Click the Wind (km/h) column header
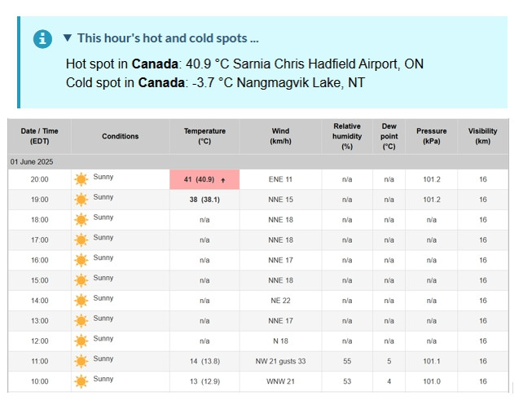This screenshot has height=409, width=532. pyautogui.click(x=280, y=136)
